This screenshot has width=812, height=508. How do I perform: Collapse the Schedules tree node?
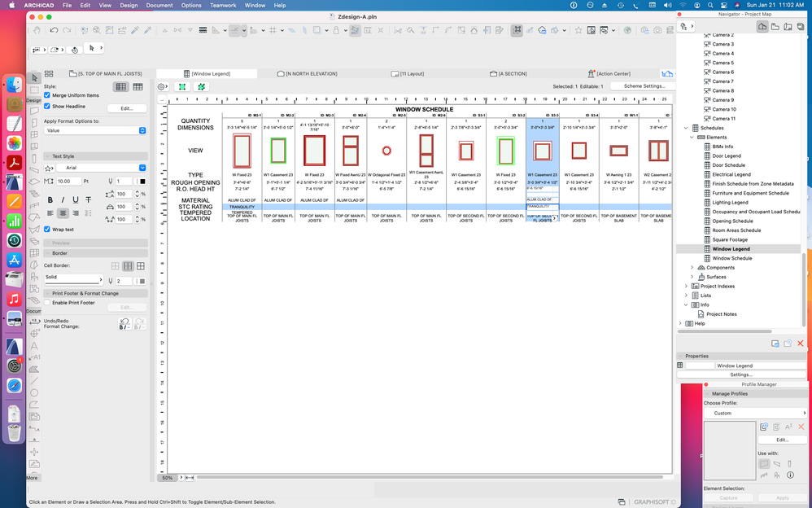coord(686,128)
